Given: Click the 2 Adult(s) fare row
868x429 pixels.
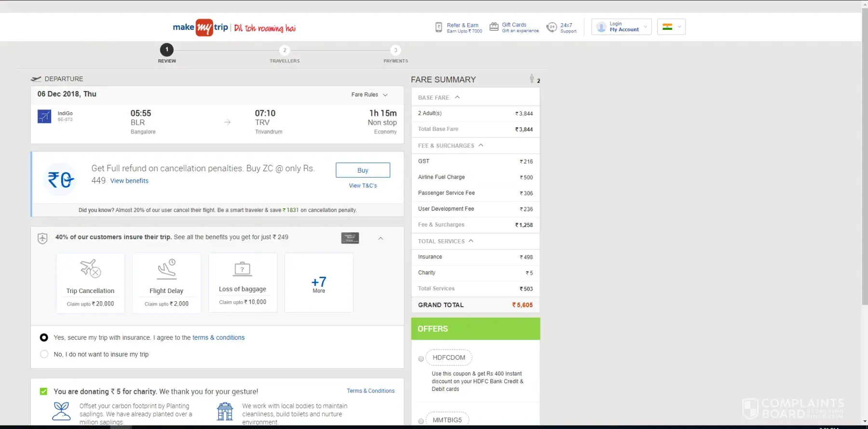Looking at the screenshot, I should click(x=475, y=113).
